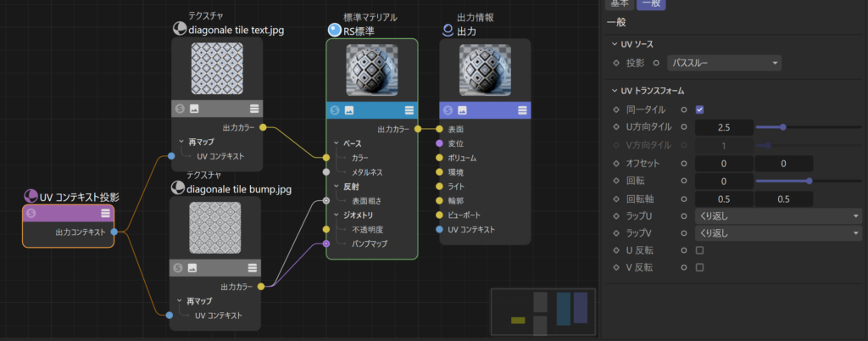Click the solo S icon on RS標準 node
Screen dimensions: 868x341
tap(335, 110)
